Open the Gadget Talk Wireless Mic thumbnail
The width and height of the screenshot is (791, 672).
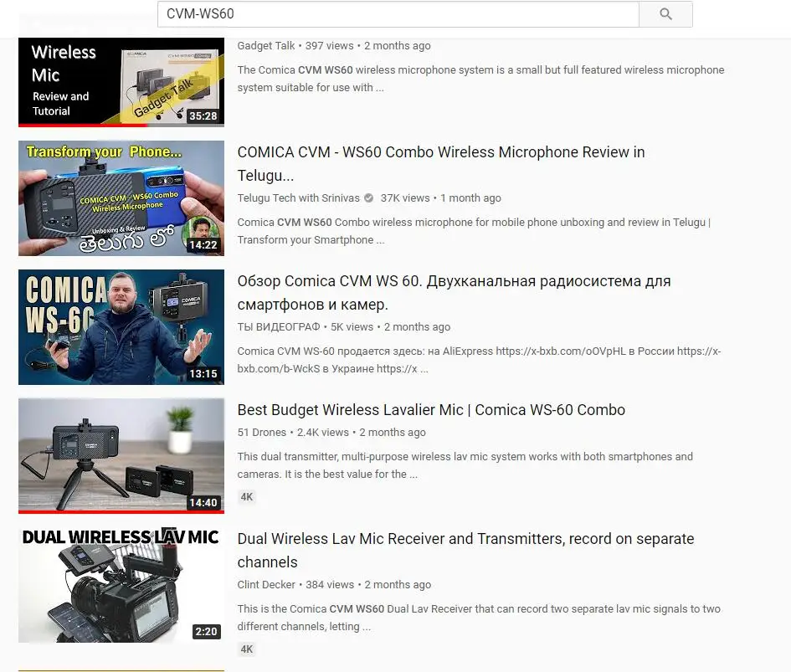pos(121,82)
